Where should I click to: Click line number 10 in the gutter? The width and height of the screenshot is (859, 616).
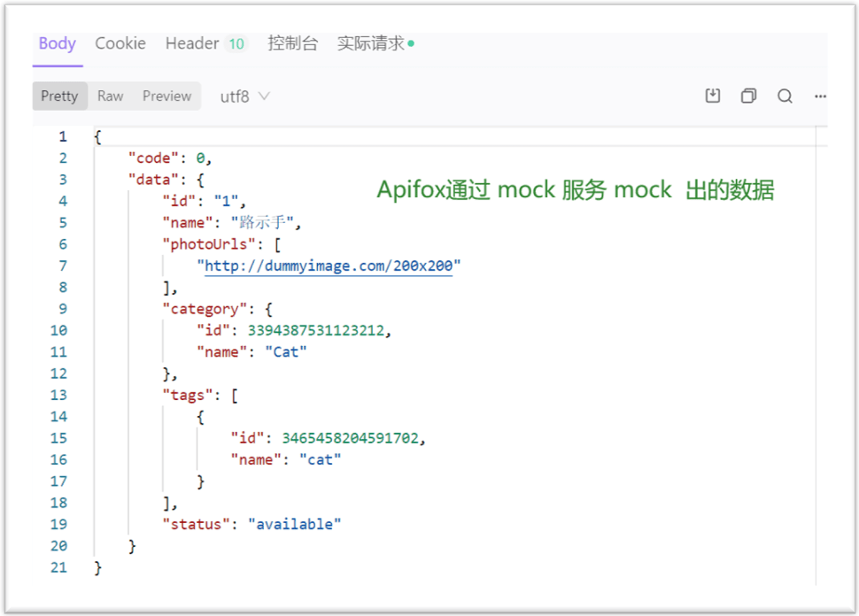tap(58, 330)
